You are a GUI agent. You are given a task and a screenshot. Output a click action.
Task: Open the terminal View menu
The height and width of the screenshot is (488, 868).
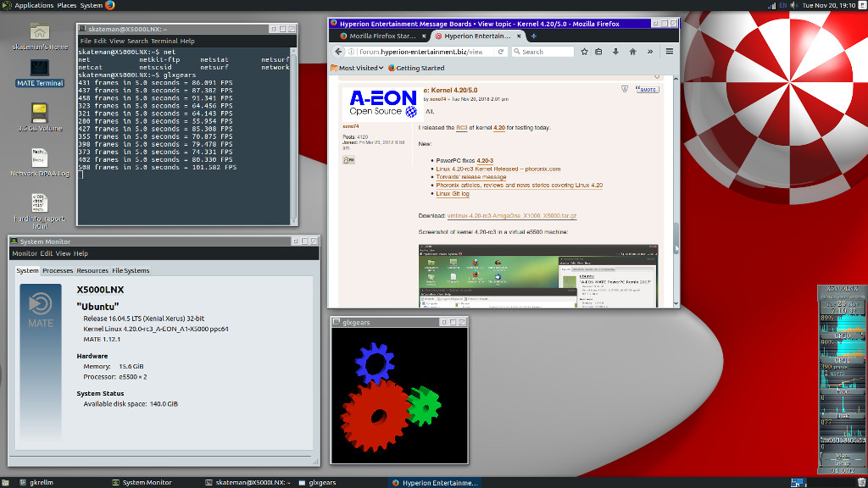click(x=117, y=41)
